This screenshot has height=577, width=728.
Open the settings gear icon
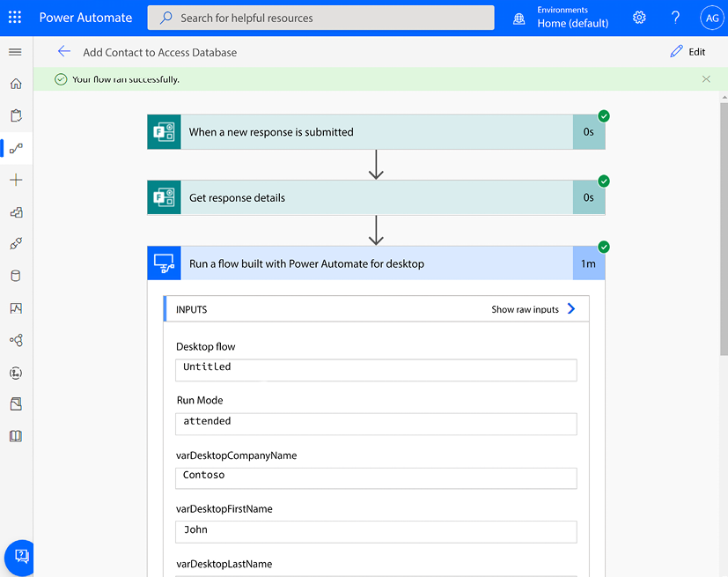coord(639,18)
